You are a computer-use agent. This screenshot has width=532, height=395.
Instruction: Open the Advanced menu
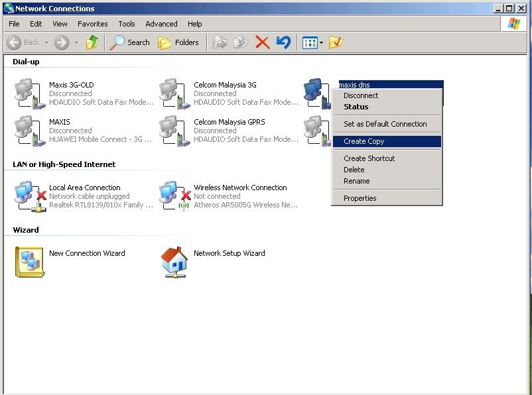click(x=161, y=24)
